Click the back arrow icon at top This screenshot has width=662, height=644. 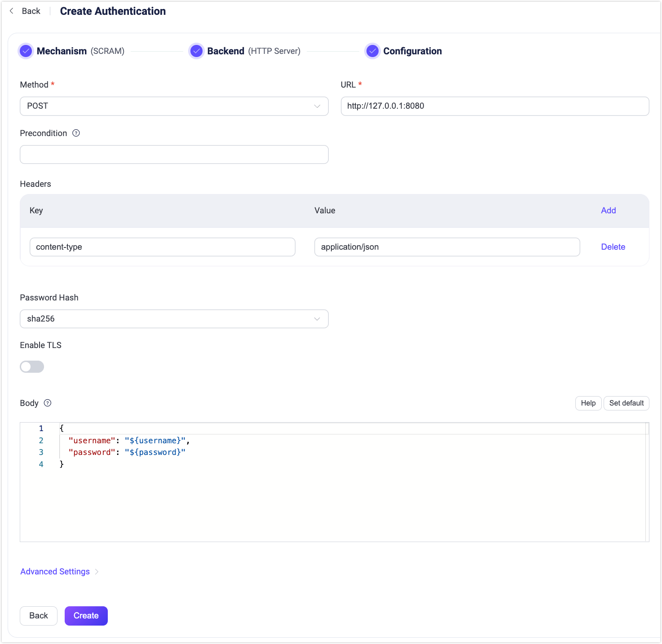pyautogui.click(x=12, y=11)
